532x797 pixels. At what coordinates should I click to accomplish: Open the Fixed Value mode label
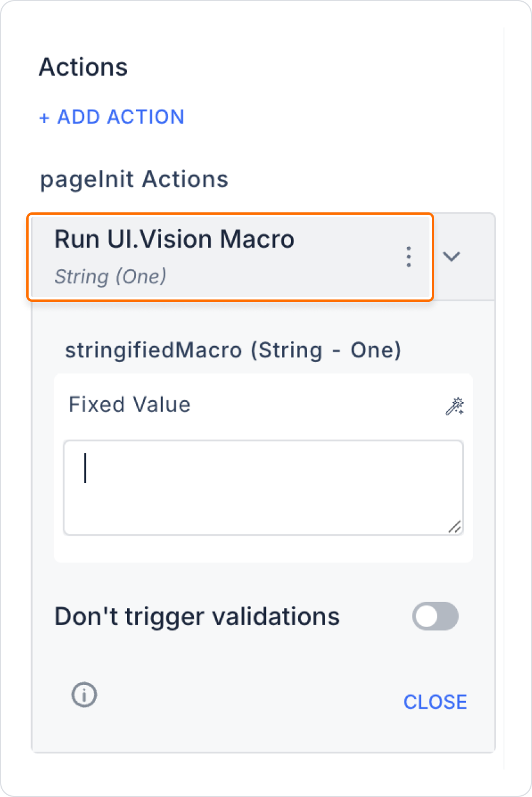129,404
